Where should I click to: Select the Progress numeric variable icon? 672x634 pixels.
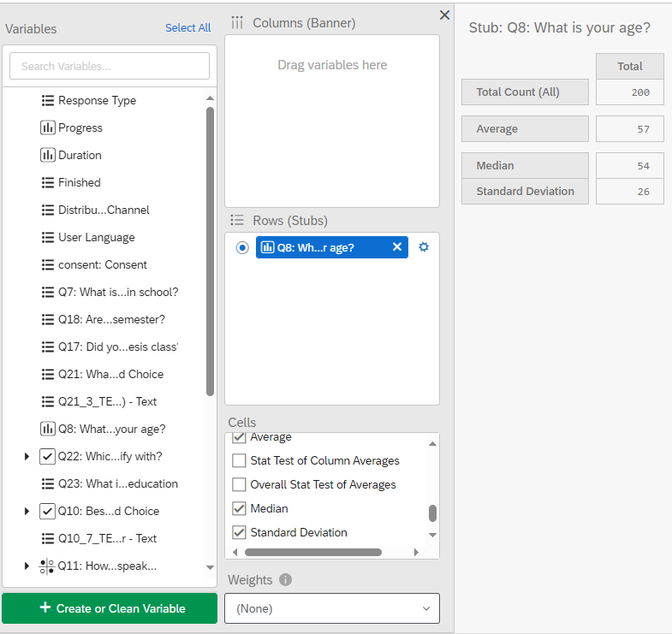[x=48, y=127]
